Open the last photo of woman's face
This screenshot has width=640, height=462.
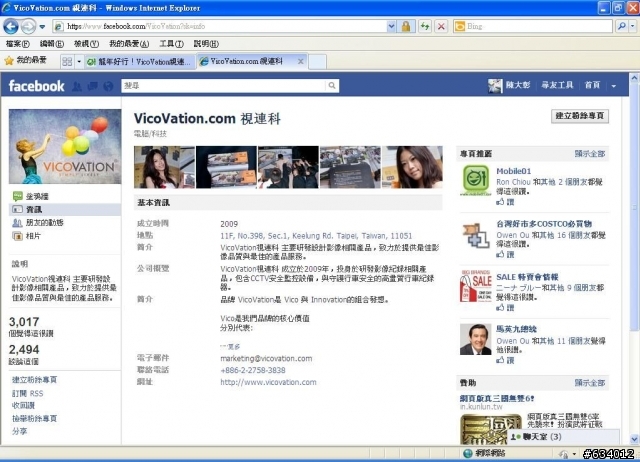point(412,167)
